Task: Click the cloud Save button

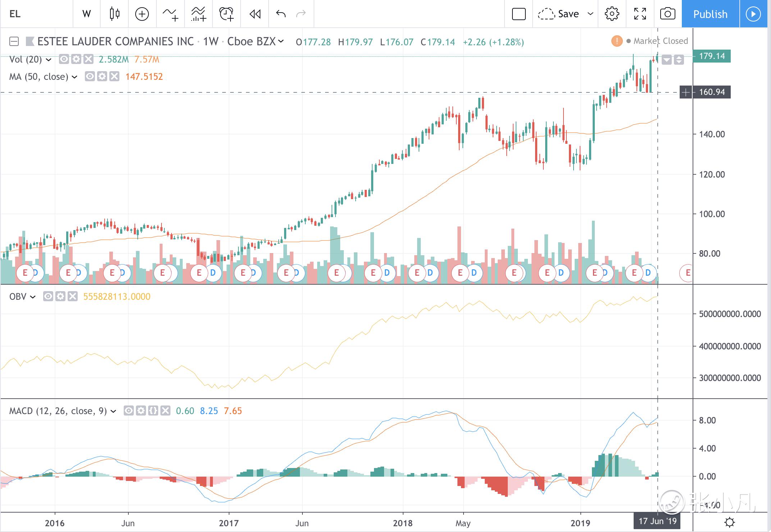Action: [558, 14]
